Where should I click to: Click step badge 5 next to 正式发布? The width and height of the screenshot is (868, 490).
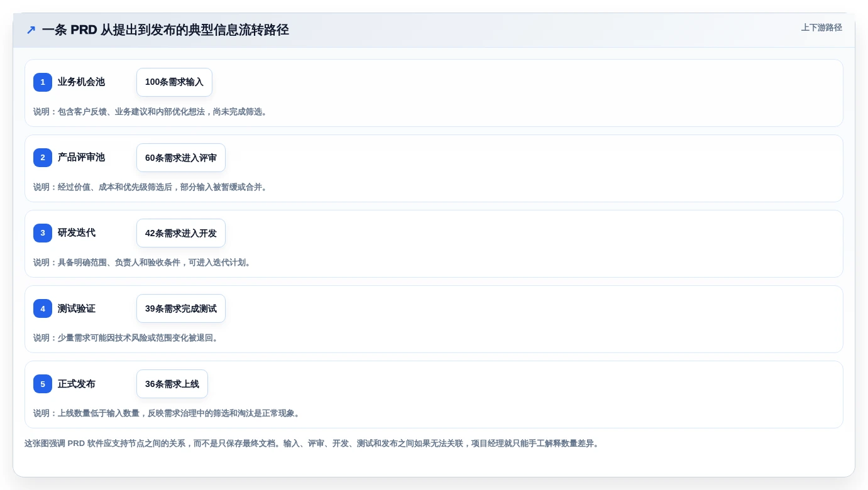pos(43,384)
